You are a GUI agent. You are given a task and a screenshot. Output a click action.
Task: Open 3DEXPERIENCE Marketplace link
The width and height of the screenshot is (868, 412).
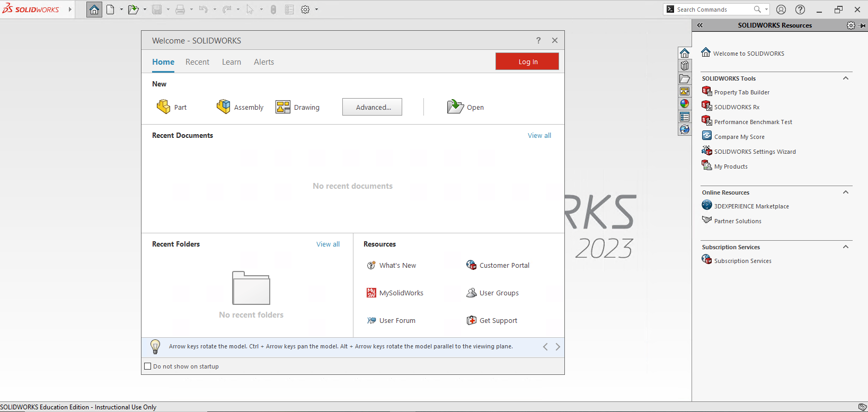[x=745, y=206]
